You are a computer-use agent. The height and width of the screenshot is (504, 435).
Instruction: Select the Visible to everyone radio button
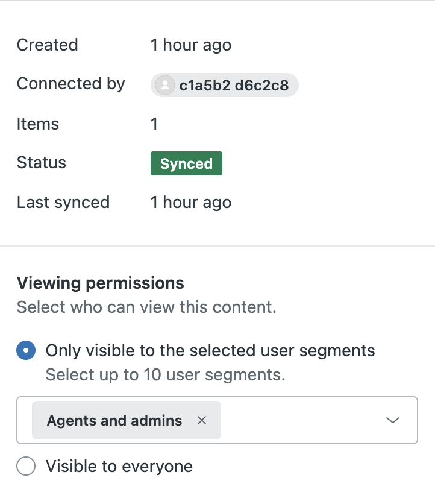coord(26,467)
